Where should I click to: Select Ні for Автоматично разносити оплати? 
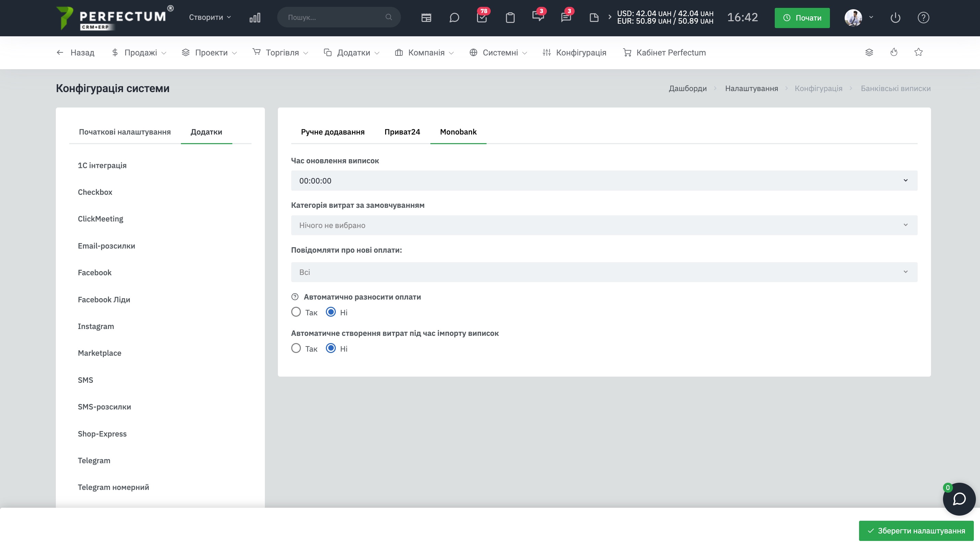(331, 312)
